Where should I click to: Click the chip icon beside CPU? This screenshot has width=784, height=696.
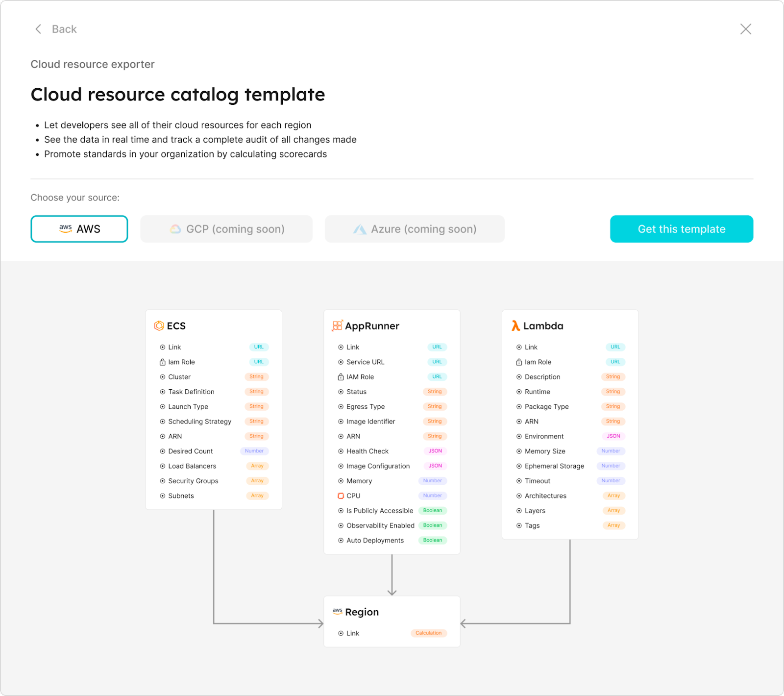pos(341,496)
